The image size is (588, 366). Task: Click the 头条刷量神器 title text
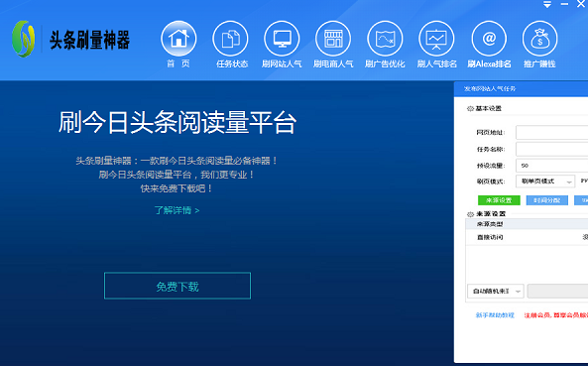(x=89, y=40)
